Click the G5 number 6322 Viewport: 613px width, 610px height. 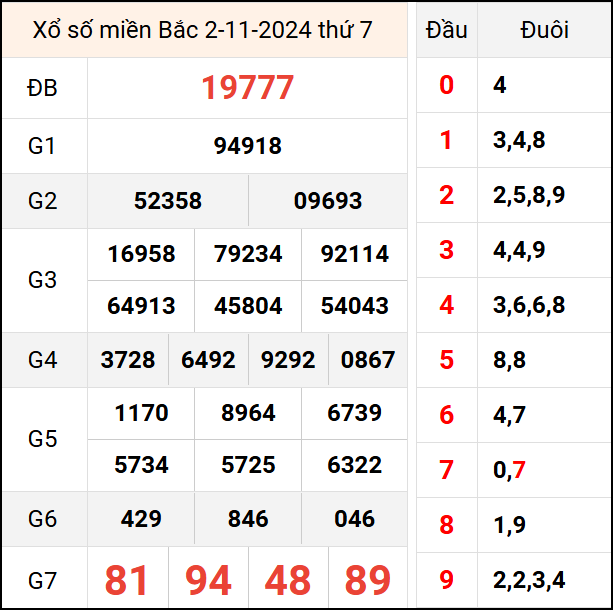click(x=355, y=465)
